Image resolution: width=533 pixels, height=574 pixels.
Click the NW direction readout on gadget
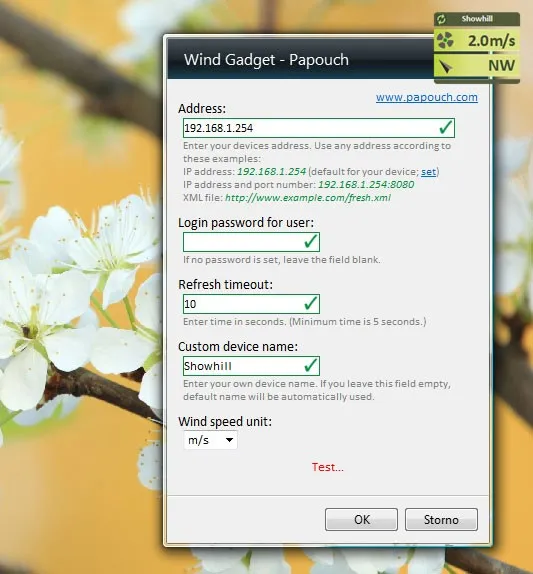pos(501,66)
